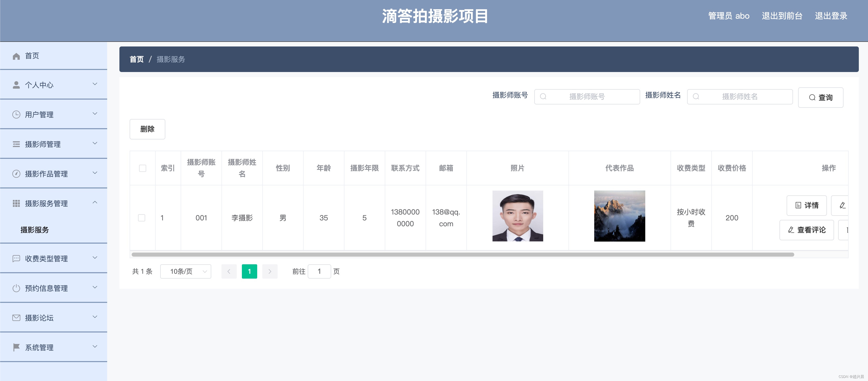Click the 前往 page number input

point(319,271)
